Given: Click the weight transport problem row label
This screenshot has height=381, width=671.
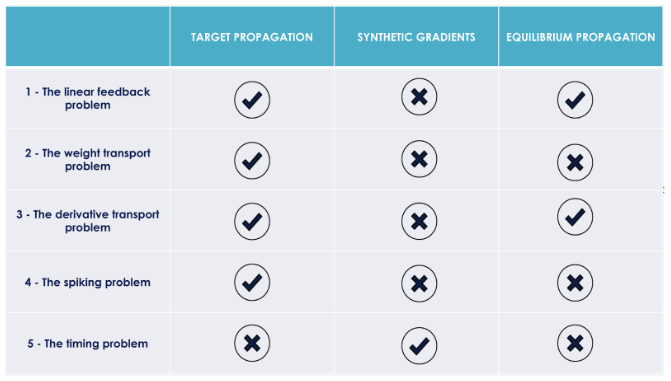Looking at the screenshot, I should click(x=88, y=160).
